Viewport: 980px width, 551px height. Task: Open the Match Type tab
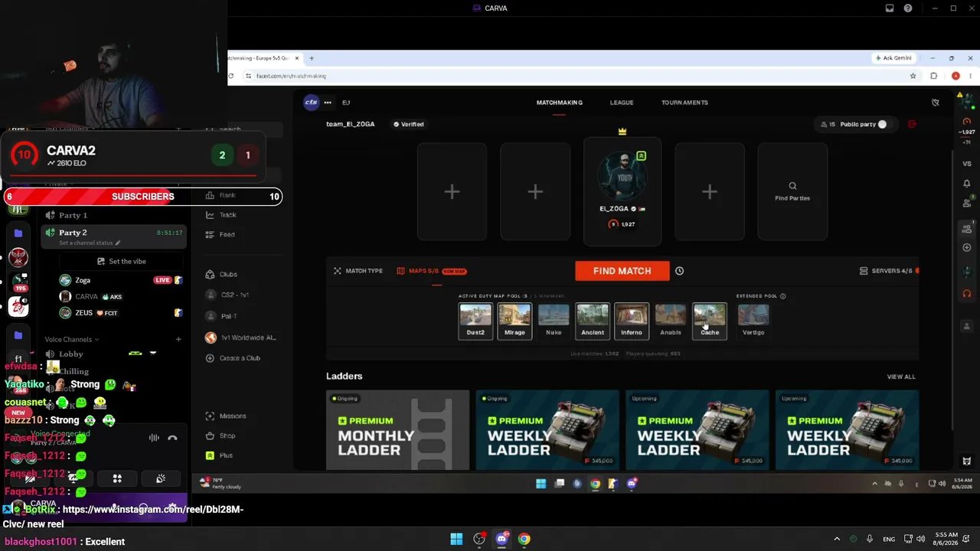tap(358, 271)
